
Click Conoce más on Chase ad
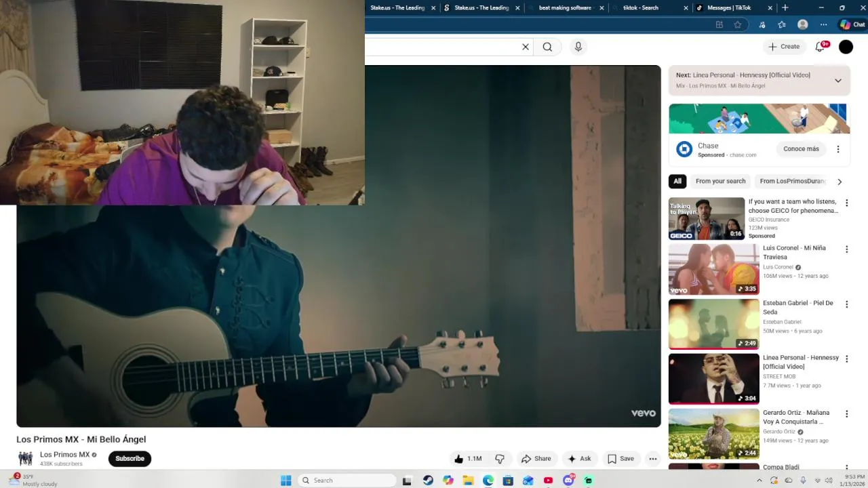801,149
